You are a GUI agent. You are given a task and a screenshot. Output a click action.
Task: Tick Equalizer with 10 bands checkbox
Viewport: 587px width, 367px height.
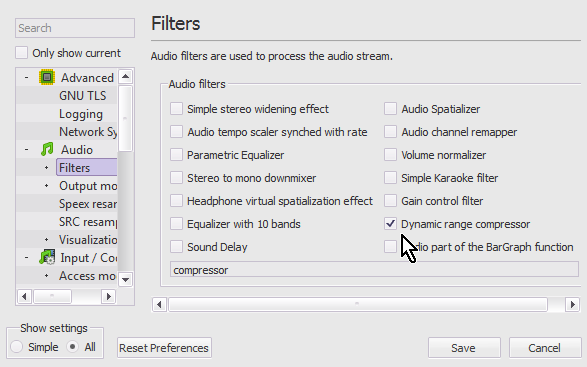pos(176,224)
